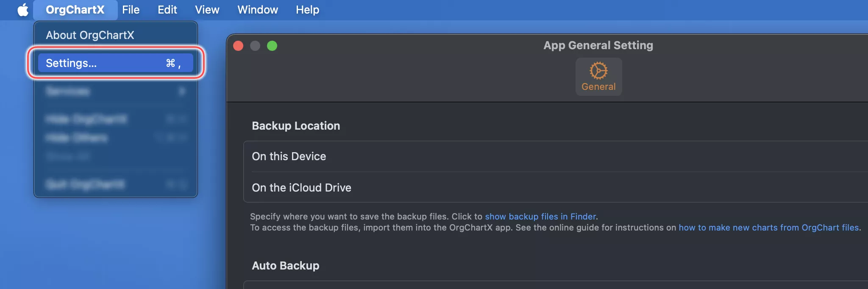The image size is (868, 289).
Task: Open how to make new charts link
Action: pyautogui.click(x=768, y=228)
